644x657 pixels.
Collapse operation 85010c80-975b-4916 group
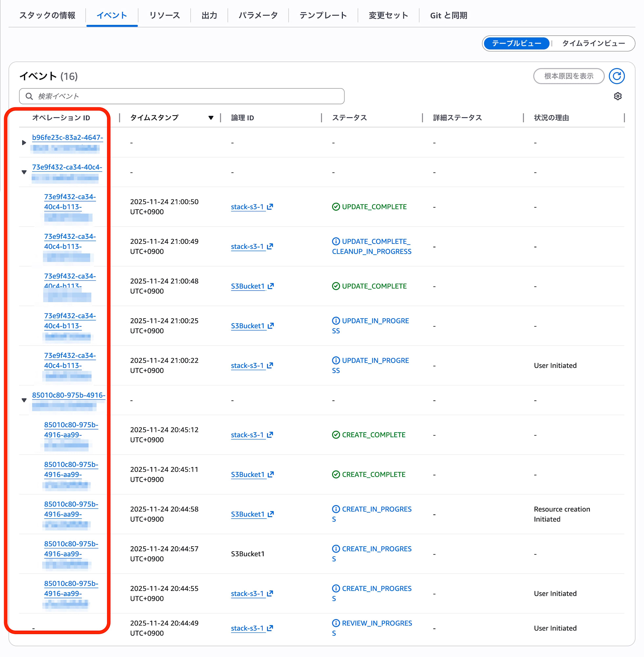click(x=24, y=400)
